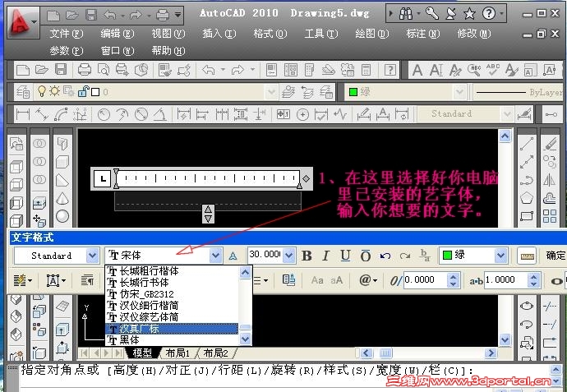Viewport: 567px width, 392px height.
Task: Open the font name dropdown arrow
Action: pos(216,256)
